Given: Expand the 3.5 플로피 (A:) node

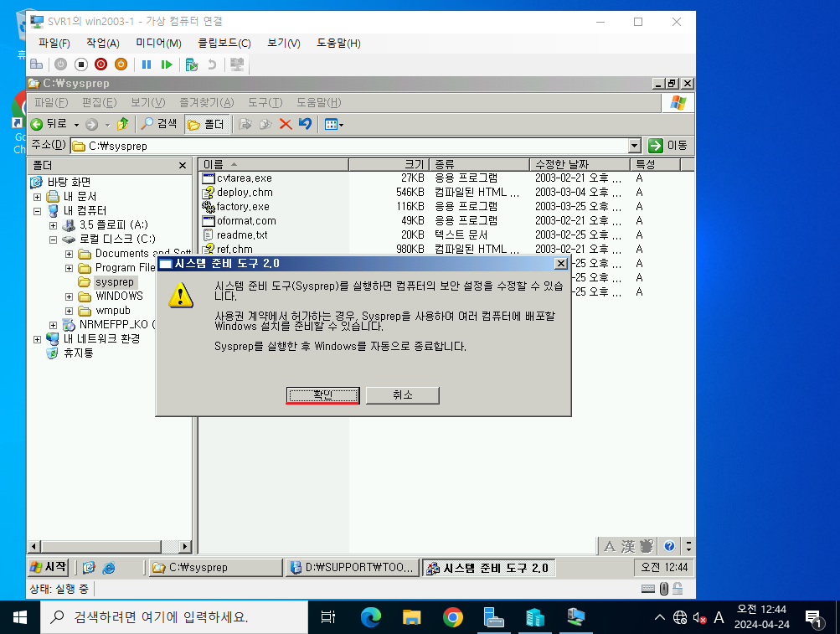Looking at the screenshot, I should [53, 225].
